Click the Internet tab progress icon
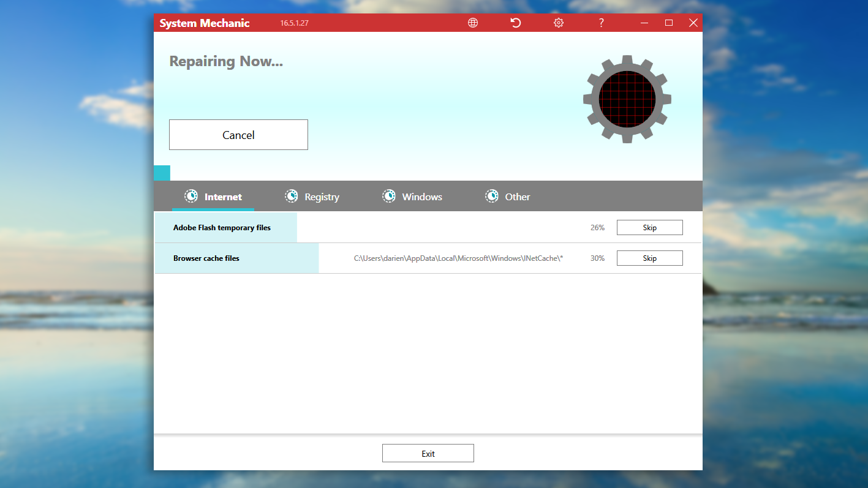 [x=191, y=196]
